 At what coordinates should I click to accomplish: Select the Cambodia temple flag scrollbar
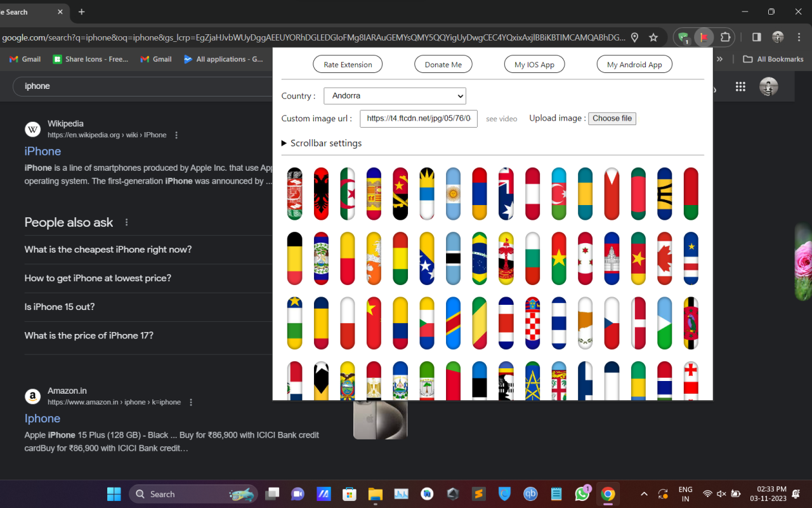(x=612, y=258)
